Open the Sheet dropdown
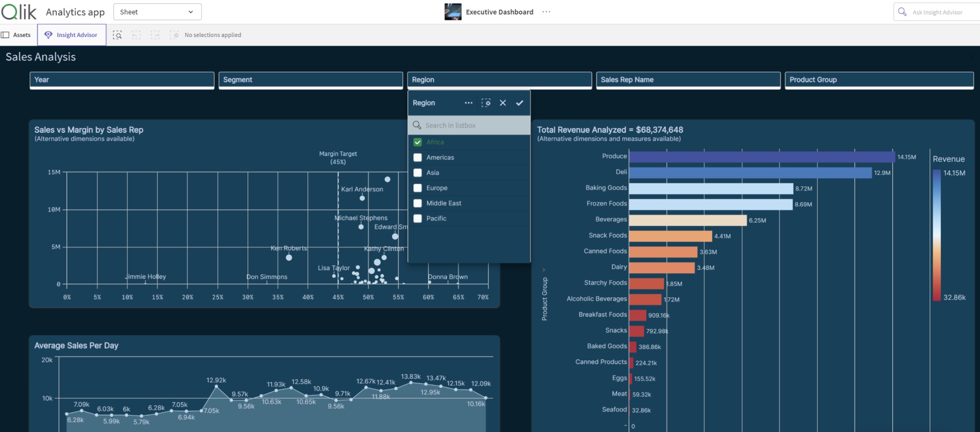 coord(157,12)
